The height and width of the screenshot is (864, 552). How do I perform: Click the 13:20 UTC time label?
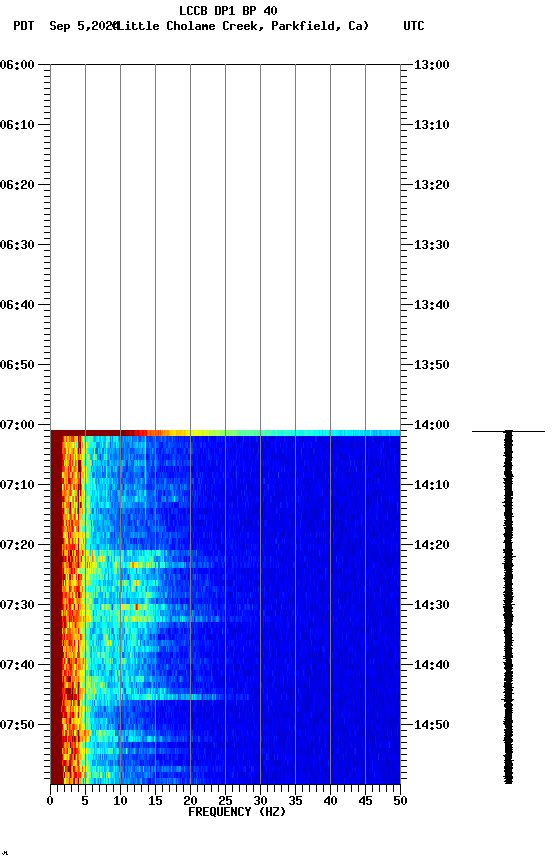tap(432, 185)
